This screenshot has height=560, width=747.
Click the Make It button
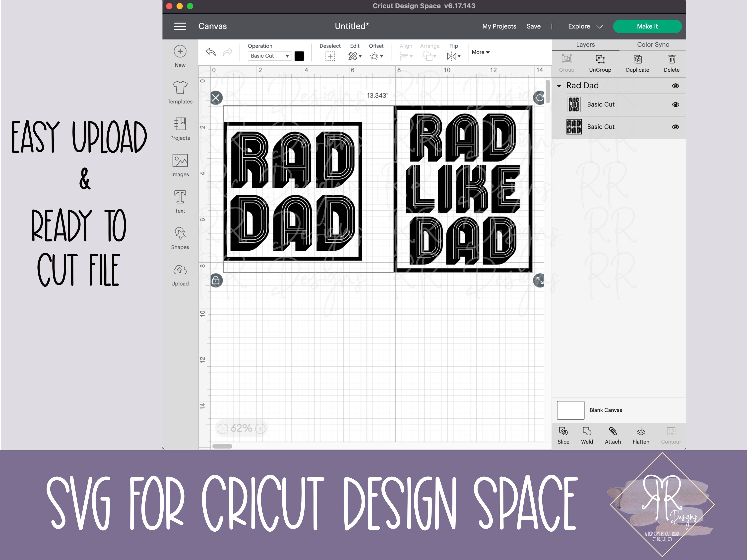pyautogui.click(x=647, y=26)
